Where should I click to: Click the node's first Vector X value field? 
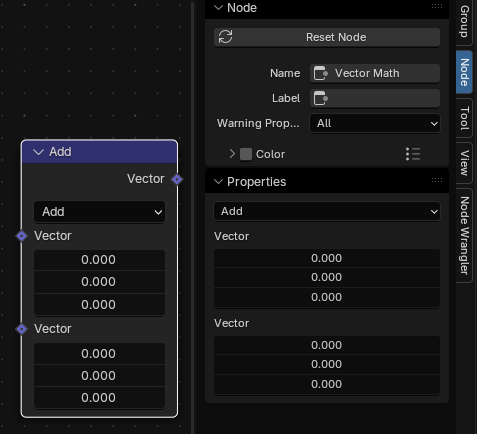pos(99,260)
